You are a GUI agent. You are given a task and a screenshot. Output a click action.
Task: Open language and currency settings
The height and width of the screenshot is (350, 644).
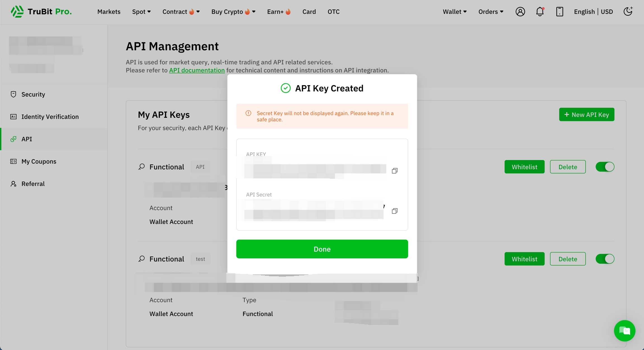tap(593, 12)
